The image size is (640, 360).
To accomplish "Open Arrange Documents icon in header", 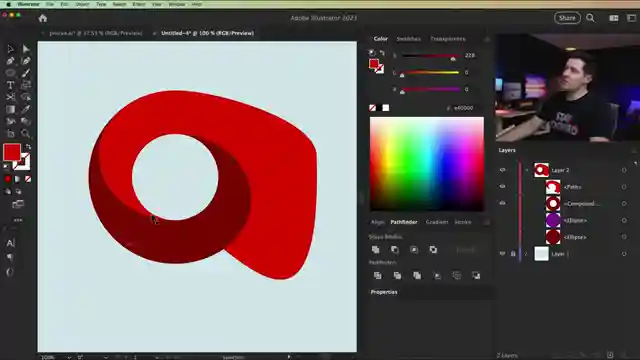I will [x=613, y=18].
